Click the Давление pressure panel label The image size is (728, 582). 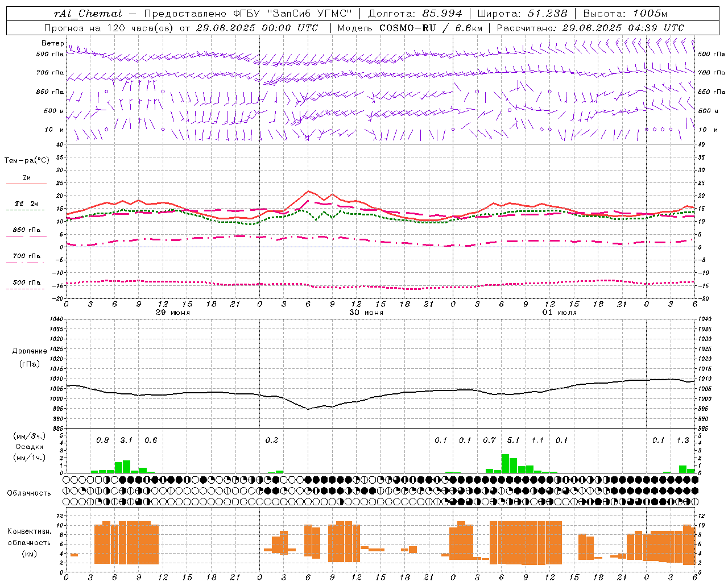30,351
